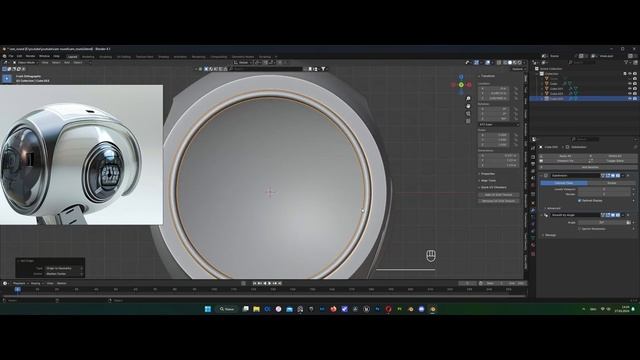The image size is (640, 360).
Task: Open the Output properties tab icon
Action: 533,164
